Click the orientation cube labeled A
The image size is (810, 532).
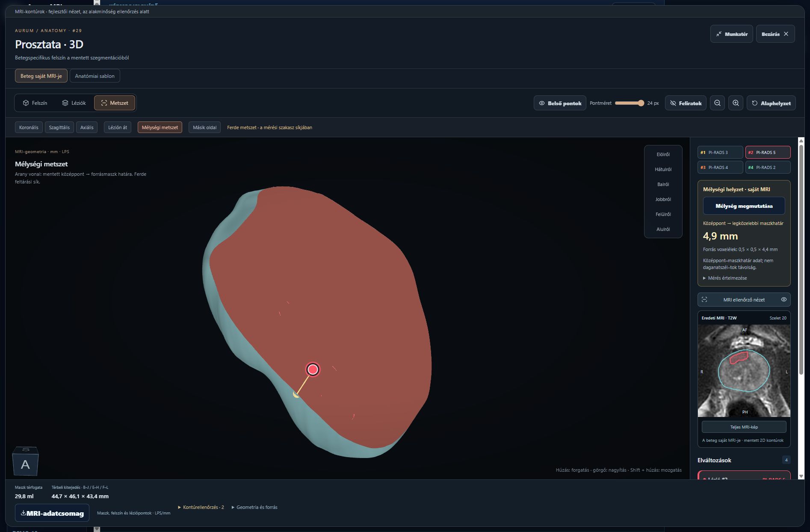(x=25, y=462)
